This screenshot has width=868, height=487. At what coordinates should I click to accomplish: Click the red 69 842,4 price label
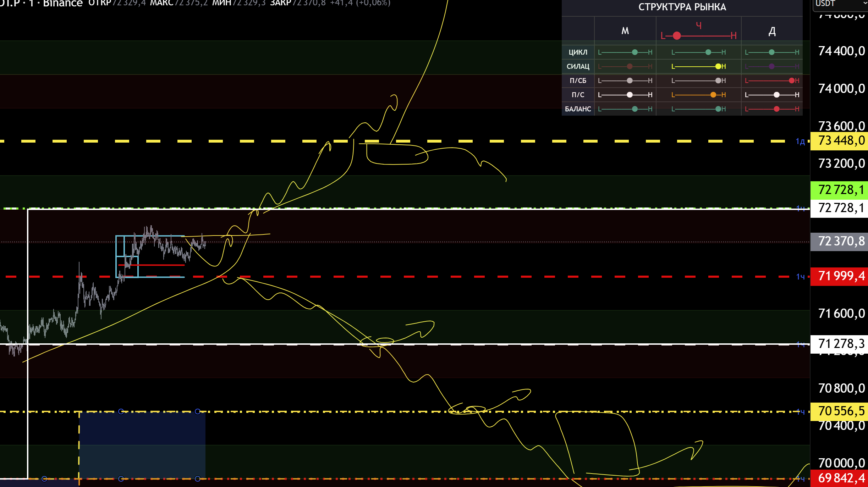[x=840, y=478]
